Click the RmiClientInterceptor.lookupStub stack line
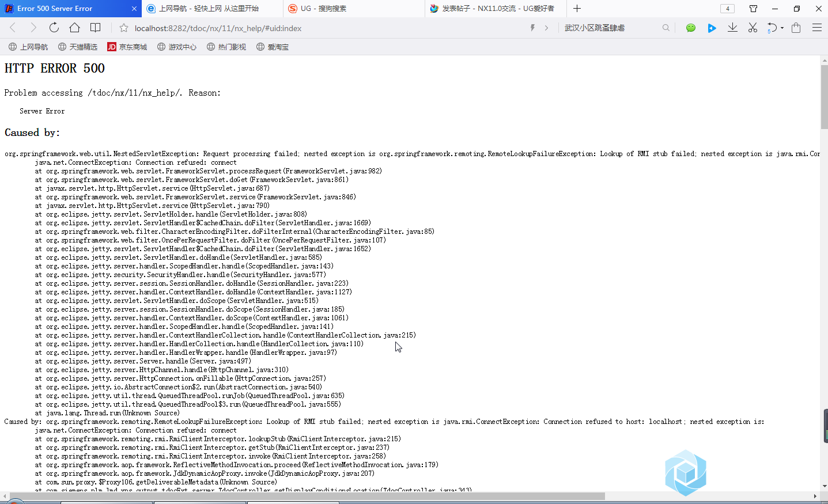828x504 pixels. pos(218,439)
